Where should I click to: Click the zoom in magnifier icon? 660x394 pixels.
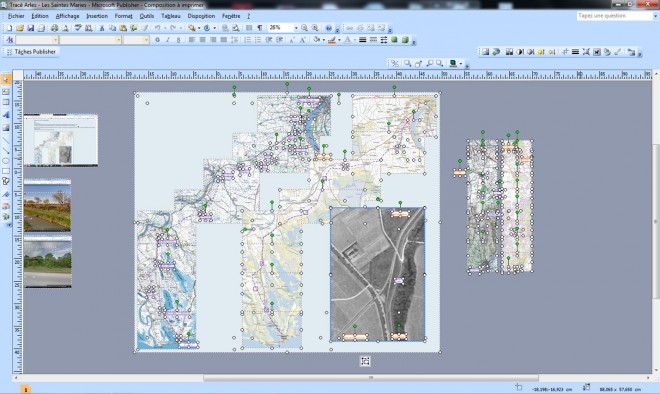click(x=315, y=28)
